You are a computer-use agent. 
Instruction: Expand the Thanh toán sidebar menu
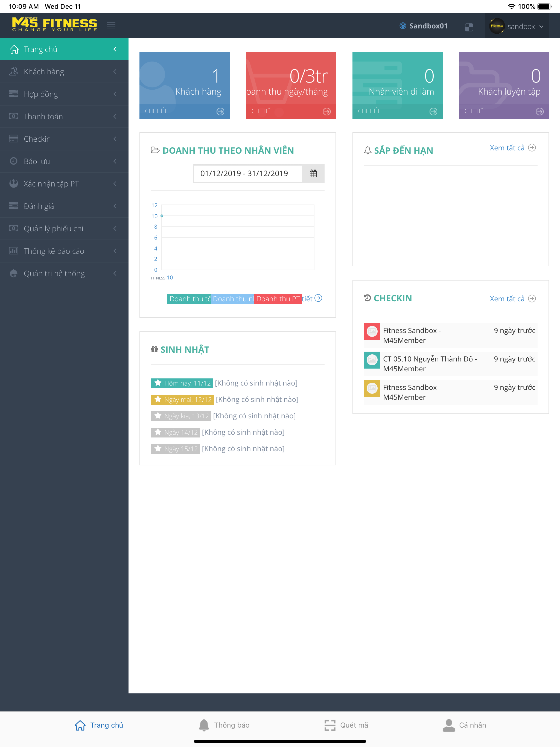[64, 116]
